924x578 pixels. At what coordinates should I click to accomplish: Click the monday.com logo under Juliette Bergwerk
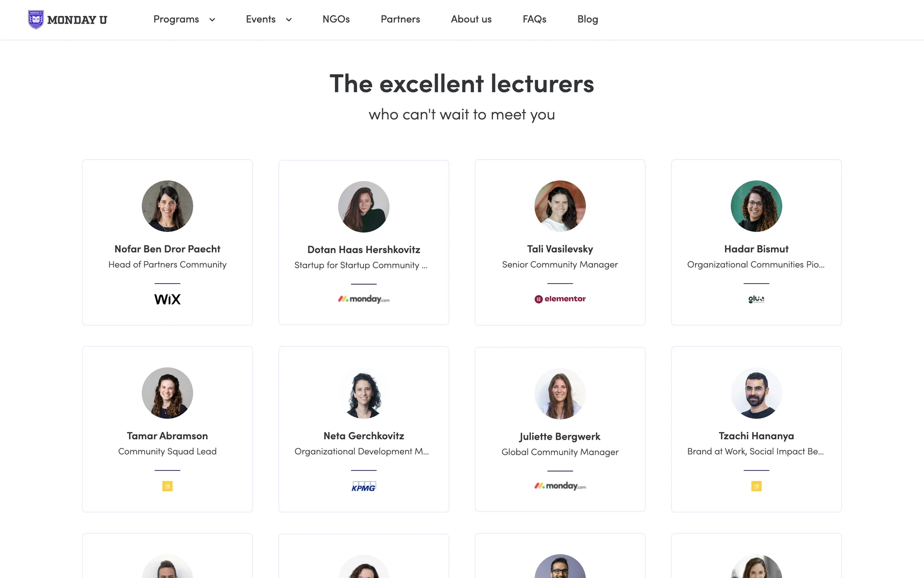(x=560, y=486)
